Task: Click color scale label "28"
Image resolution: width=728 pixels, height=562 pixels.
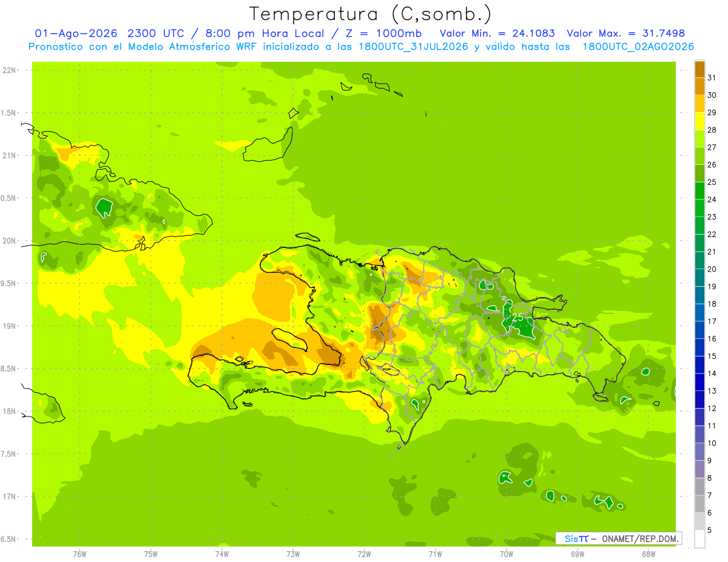Action: [712, 130]
